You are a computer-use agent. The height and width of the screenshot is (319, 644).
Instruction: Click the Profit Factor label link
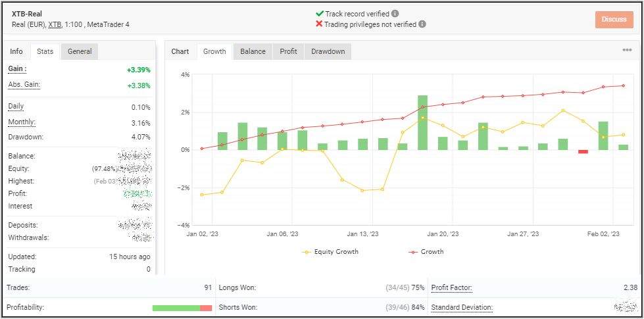pyautogui.click(x=452, y=287)
